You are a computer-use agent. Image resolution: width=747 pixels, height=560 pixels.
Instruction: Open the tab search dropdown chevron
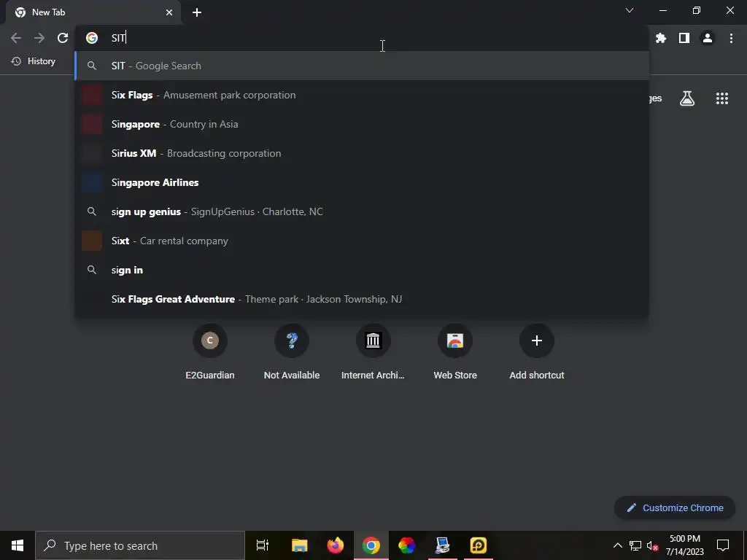pos(630,10)
